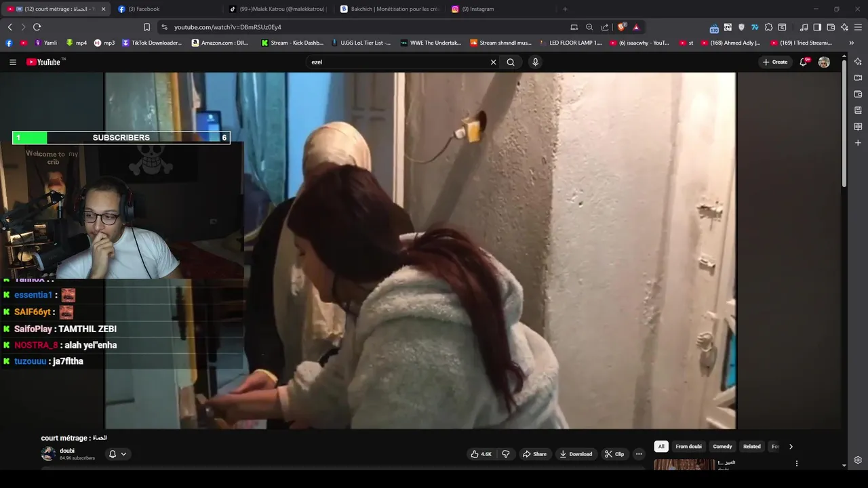
Task: Dislike the video
Action: point(505,454)
